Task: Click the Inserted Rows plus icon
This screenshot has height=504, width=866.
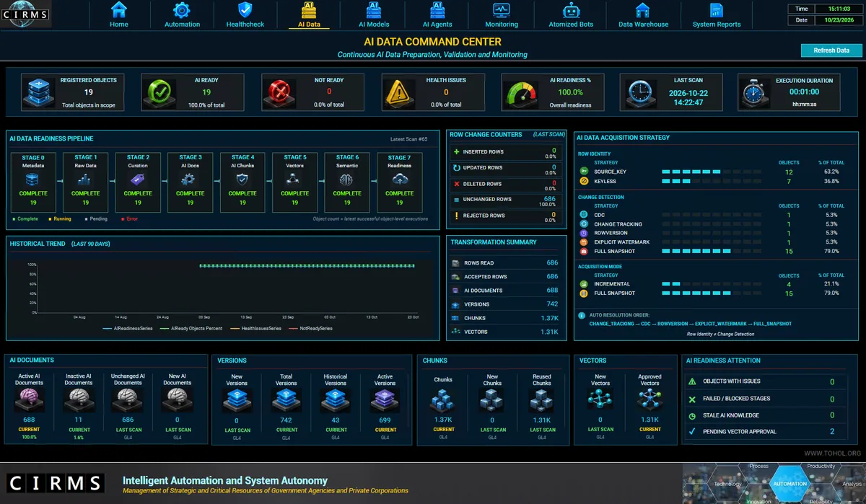Action: pyautogui.click(x=456, y=152)
